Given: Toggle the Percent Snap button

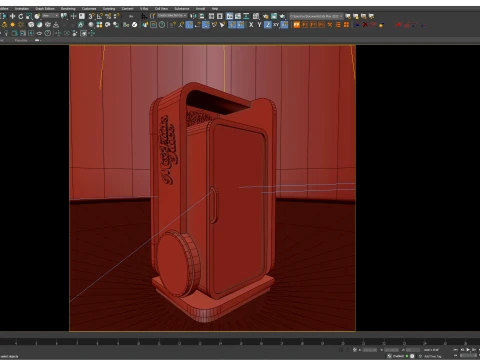Looking at the screenshot, I should tap(108, 16).
